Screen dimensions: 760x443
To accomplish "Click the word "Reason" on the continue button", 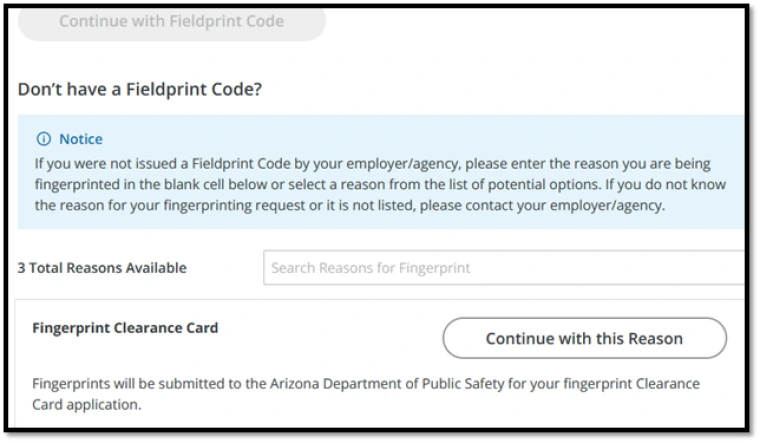I will click(650, 338).
